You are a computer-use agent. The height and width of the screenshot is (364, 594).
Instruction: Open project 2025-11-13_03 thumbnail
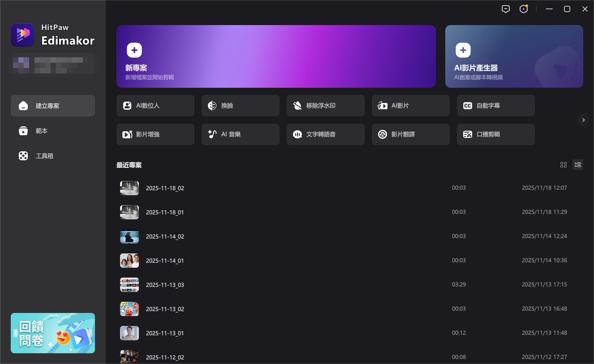point(129,285)
